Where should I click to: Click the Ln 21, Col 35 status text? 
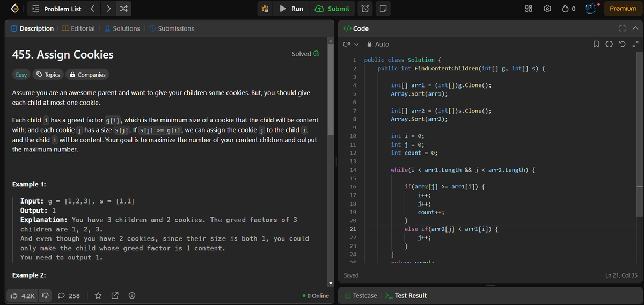tap(621, 275)
